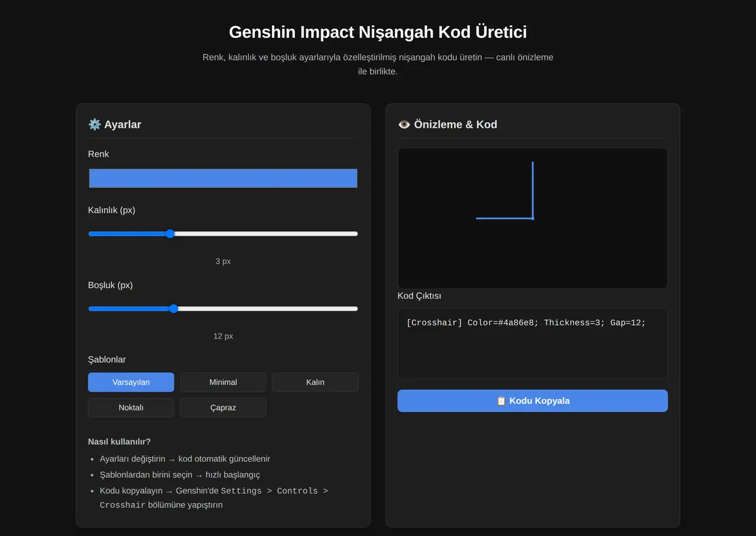The height and width of the screenshot is (536, 756).
Task: Select the Varsayılan template
Action: [x=131, y=382]
